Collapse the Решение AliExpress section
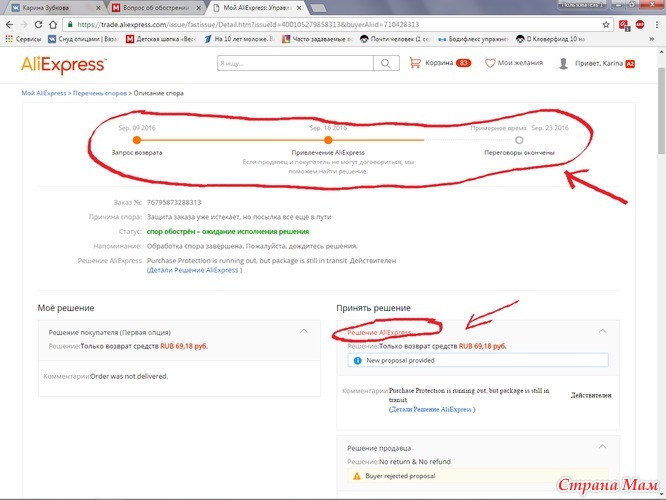 click(x=602, y=331)
